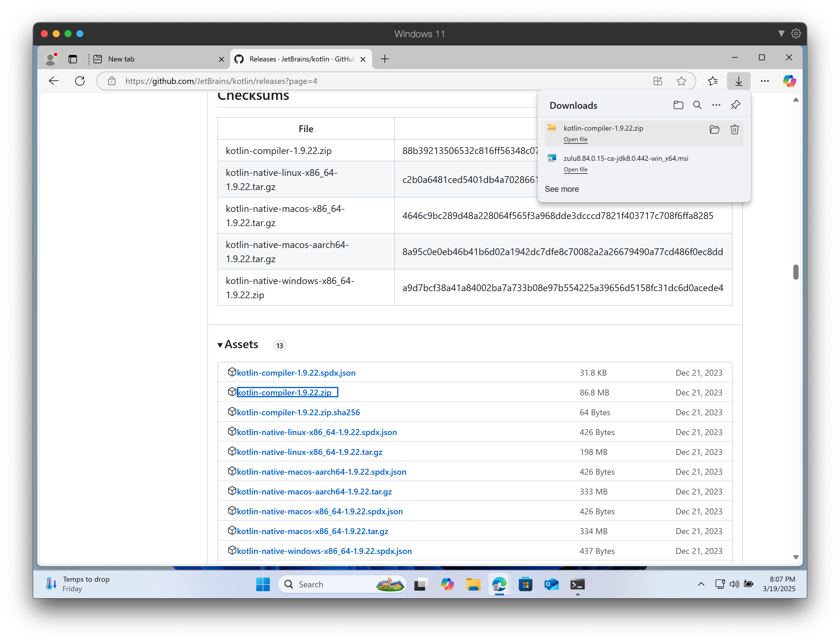Add this page to favorites

pyautogui.click(x=681, y=81)
